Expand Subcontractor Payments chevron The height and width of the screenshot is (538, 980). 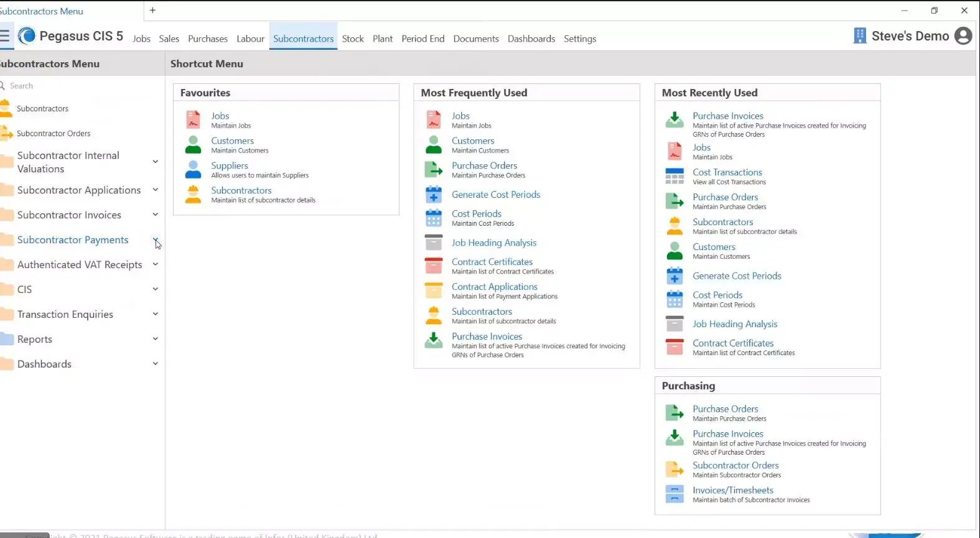pyautogui.click(x=156, y=239)
